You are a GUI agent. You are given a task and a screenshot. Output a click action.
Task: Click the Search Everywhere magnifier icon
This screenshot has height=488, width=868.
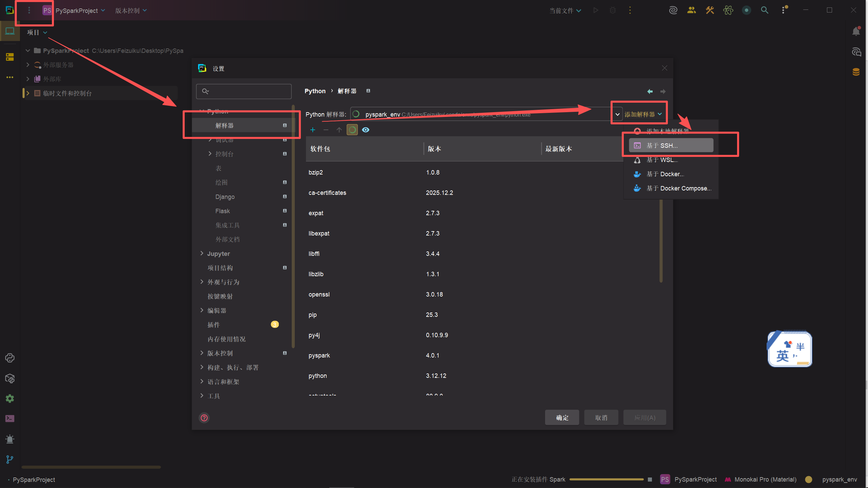coord(765,10)
